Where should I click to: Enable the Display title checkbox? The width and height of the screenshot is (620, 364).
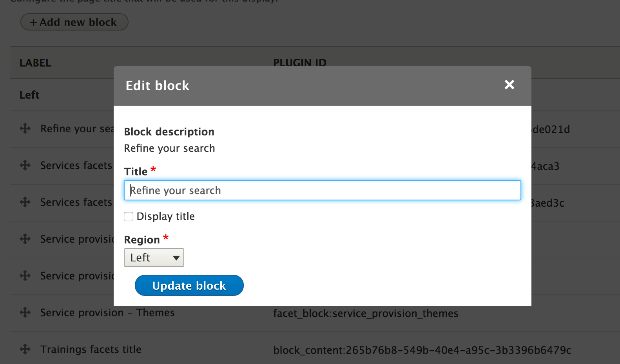129,216
